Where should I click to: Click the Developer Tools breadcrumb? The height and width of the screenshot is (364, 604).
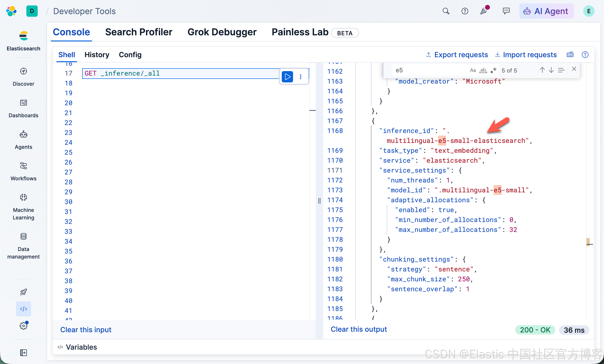point(84,11)
